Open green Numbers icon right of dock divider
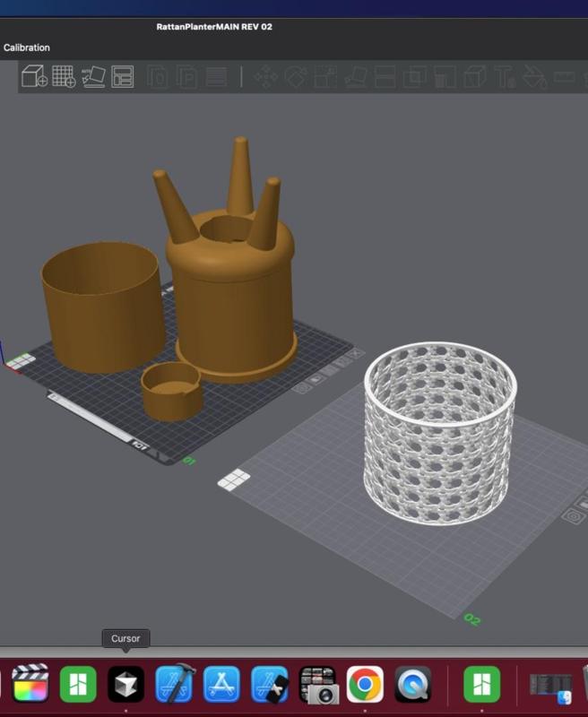Screen dimensions: 588x717 482,684
